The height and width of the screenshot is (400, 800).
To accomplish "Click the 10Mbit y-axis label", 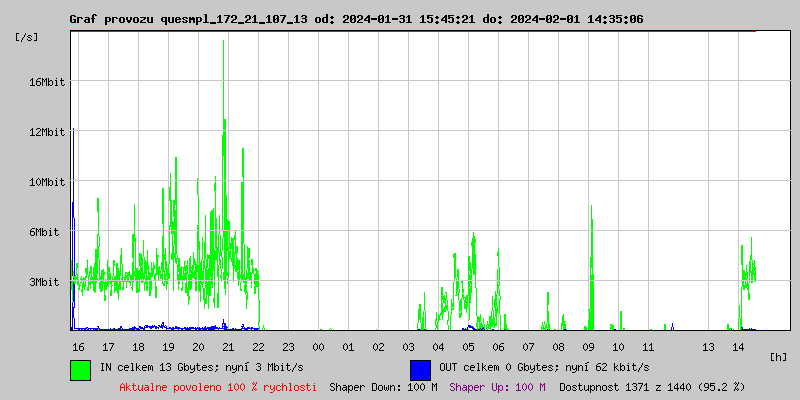I will pos(47,182).
